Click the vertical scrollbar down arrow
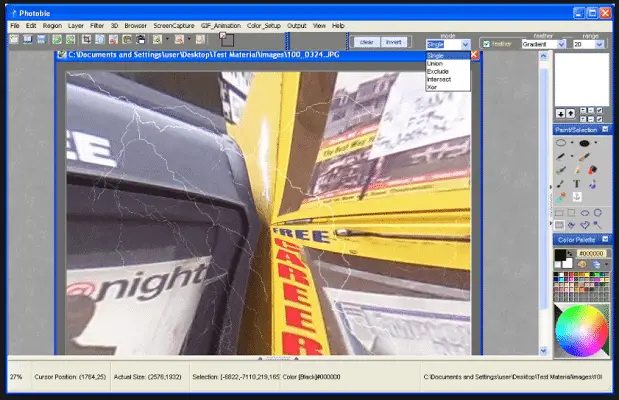The width and height of the screenshot is (619, 400). click(544, 350)
